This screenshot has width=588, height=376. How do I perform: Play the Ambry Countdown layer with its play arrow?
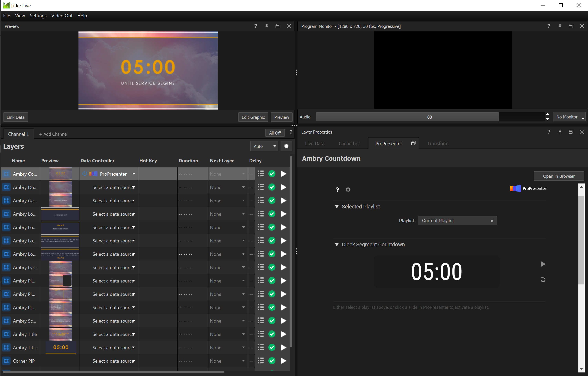(x=283, y=174)
